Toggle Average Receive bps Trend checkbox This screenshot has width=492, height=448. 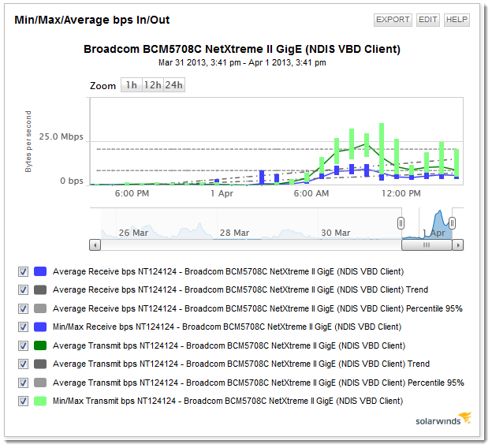(x=23, y=289)
